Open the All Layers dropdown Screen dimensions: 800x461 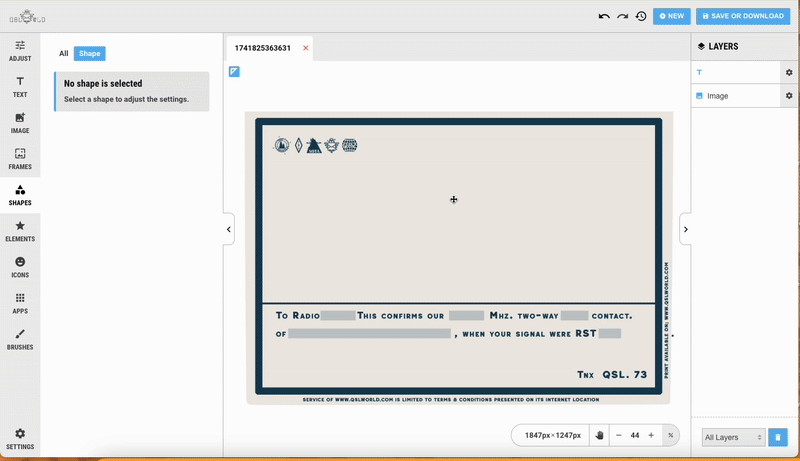pyautogui.click(x=734, y=437)
